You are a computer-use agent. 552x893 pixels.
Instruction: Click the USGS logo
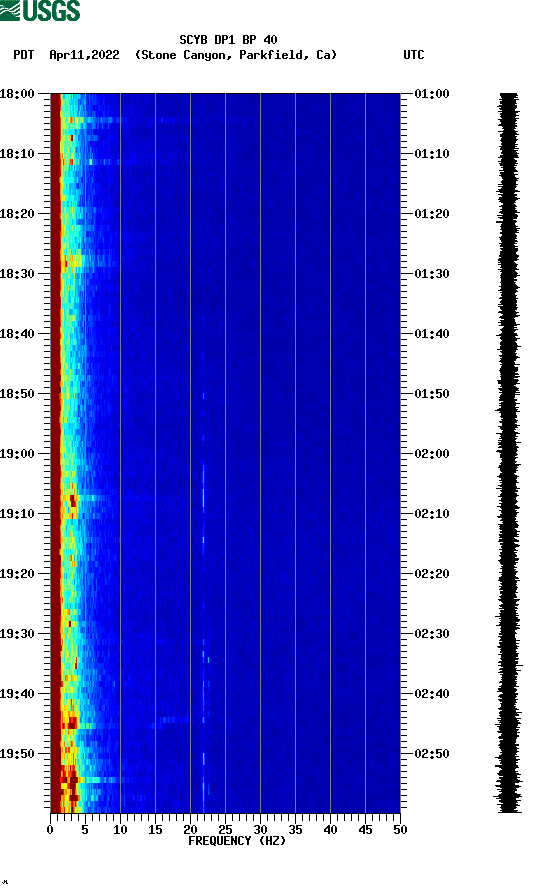click(40, 10)
